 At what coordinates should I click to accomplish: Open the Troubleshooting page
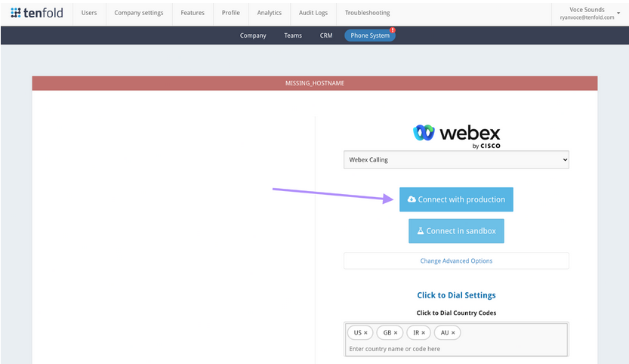368,13
